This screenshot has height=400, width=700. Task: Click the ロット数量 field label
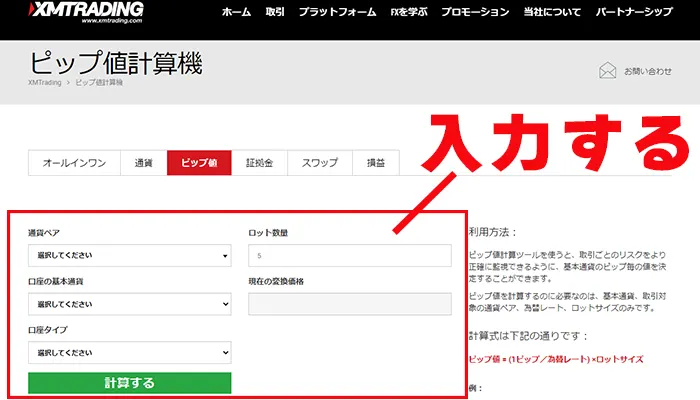pos(268,233)
